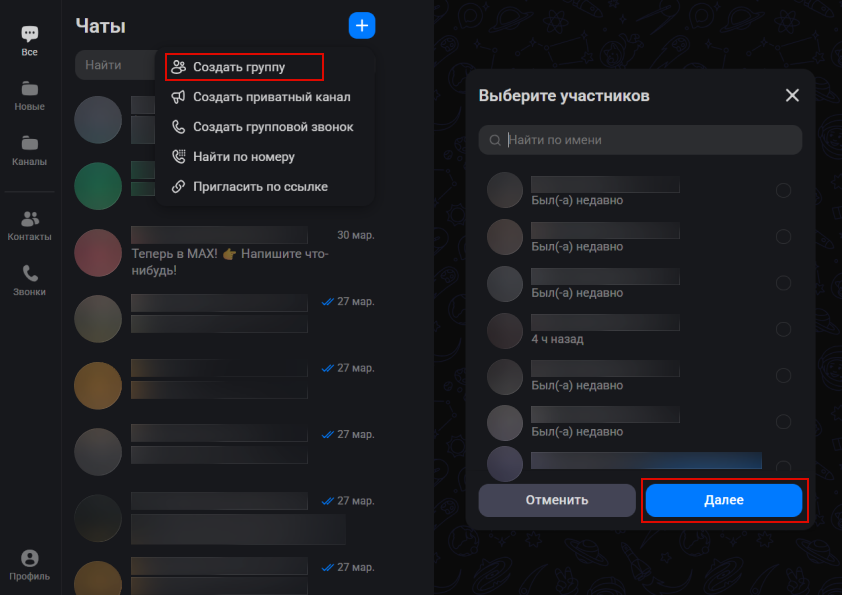Screen dimensions: 842x595
Task: Open the Контакты section in sidebar
Action: 29,225
